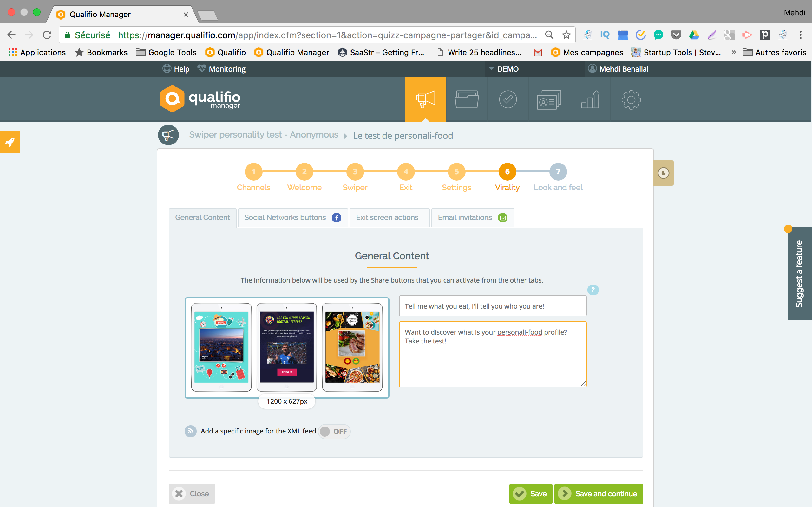Switch to the Social Networks buttons tab
This screenshot has height=507, width=812.
(x=291, y=217)
